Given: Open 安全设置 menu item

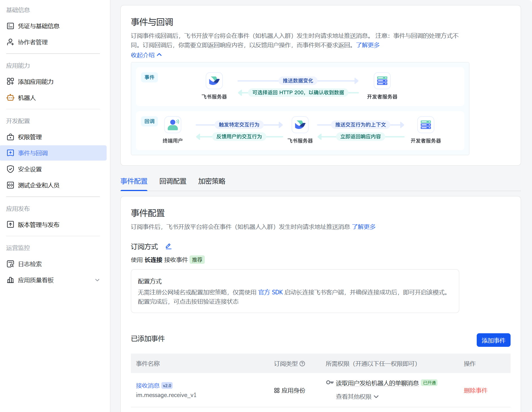Looking at the screenshot, I should coord(53,169).
